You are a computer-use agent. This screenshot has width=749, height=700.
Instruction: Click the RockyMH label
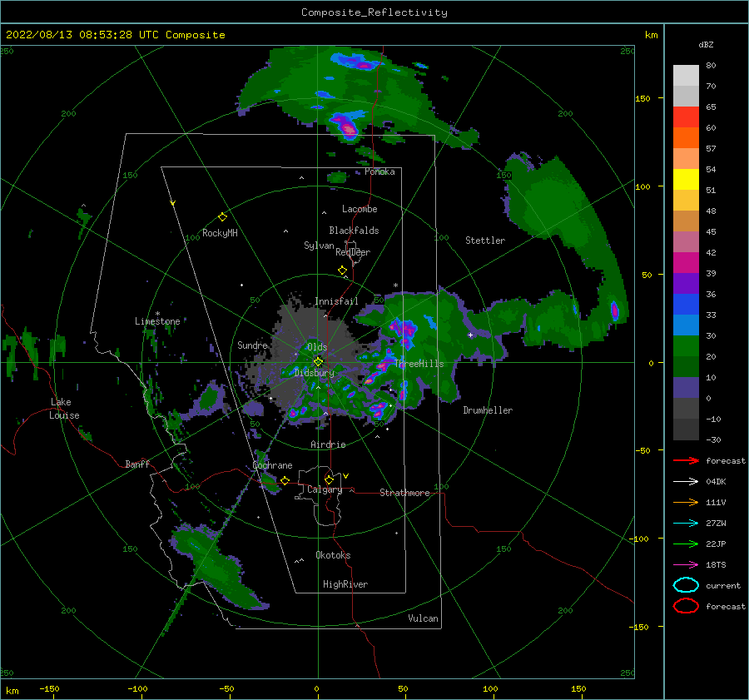220,233
